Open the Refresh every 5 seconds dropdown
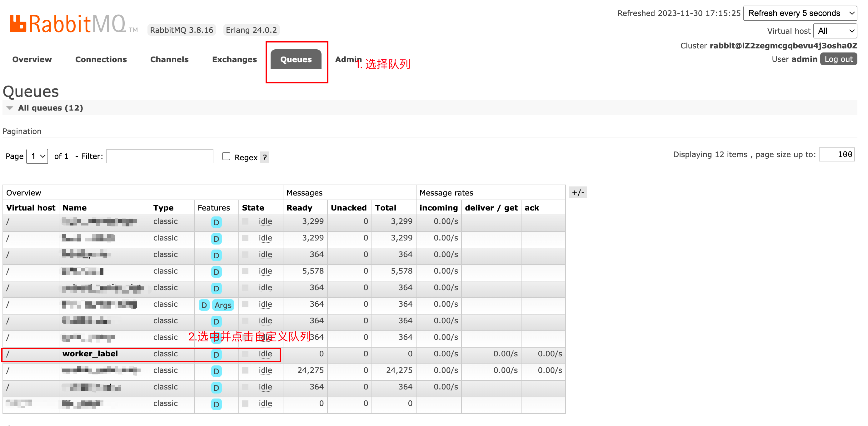 [800, 13]
